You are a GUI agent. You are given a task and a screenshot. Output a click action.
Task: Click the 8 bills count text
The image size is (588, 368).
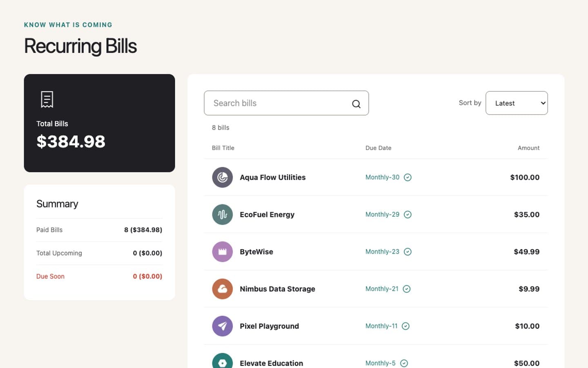pyautogui.click(x=220, y=128)
